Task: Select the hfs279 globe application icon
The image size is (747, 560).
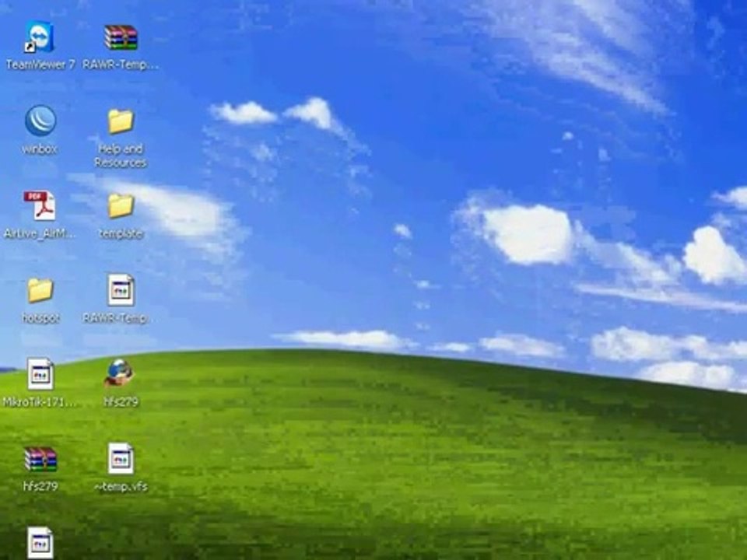Action: tap(120, 373)
